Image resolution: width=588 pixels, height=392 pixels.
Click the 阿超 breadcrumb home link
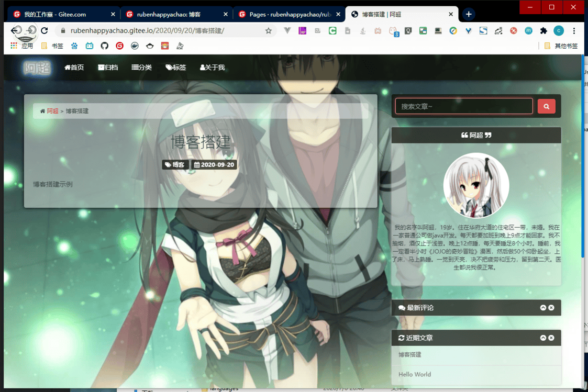point(52,111)
